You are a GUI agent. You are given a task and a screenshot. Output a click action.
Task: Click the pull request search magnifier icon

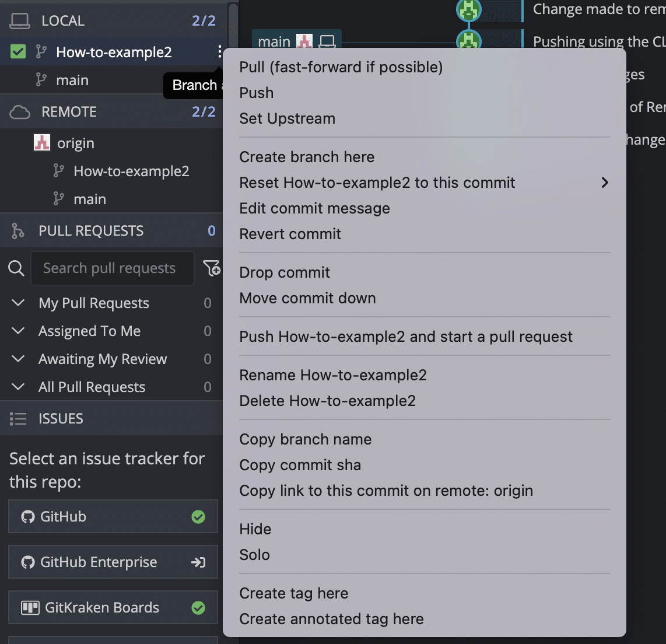16,268
